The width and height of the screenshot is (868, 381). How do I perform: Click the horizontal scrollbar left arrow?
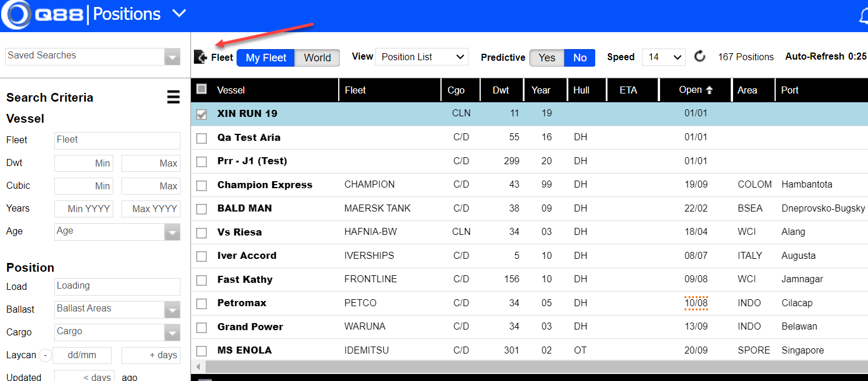click(198, 367)
